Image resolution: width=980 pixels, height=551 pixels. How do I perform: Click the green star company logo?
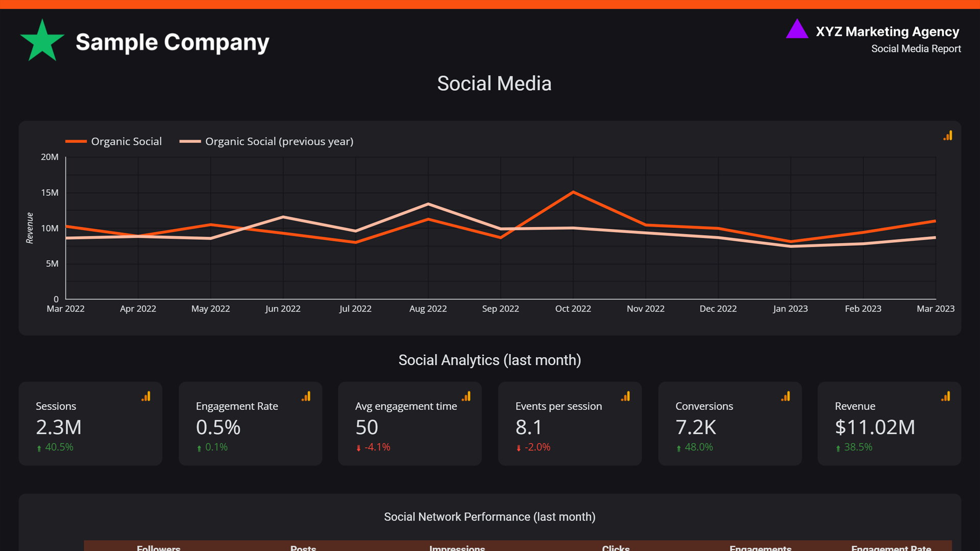[x=42, y=41]
